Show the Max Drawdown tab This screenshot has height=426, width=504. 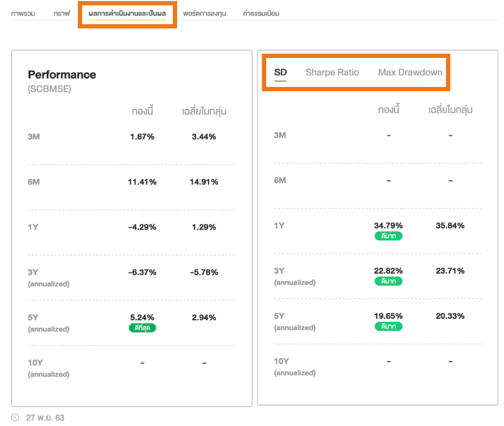[410, 72]
